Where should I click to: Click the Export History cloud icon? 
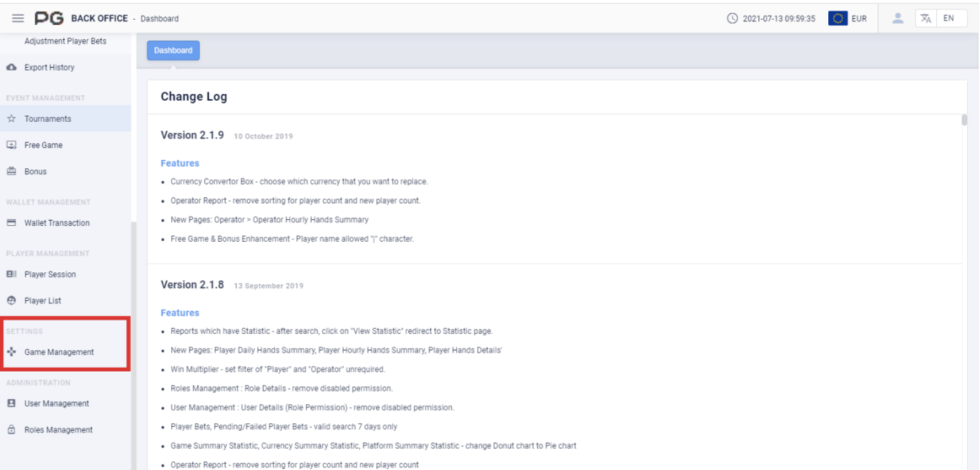pos(11,67)
